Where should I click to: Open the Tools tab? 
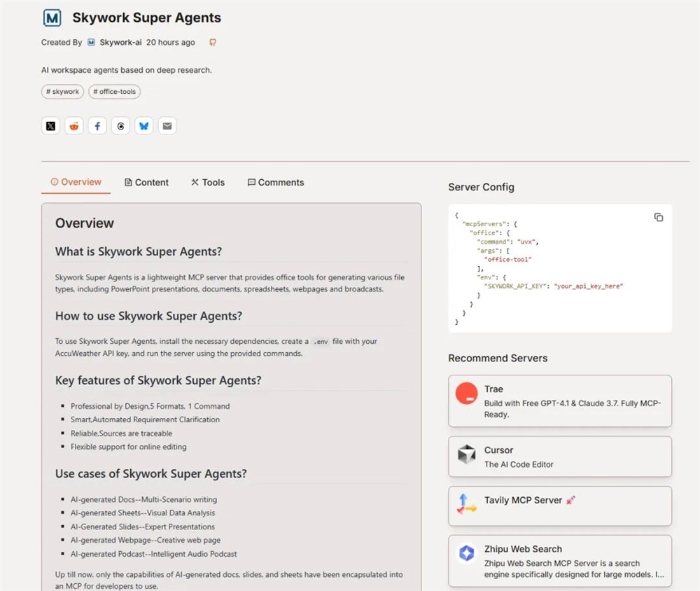[x=208, y=183]
